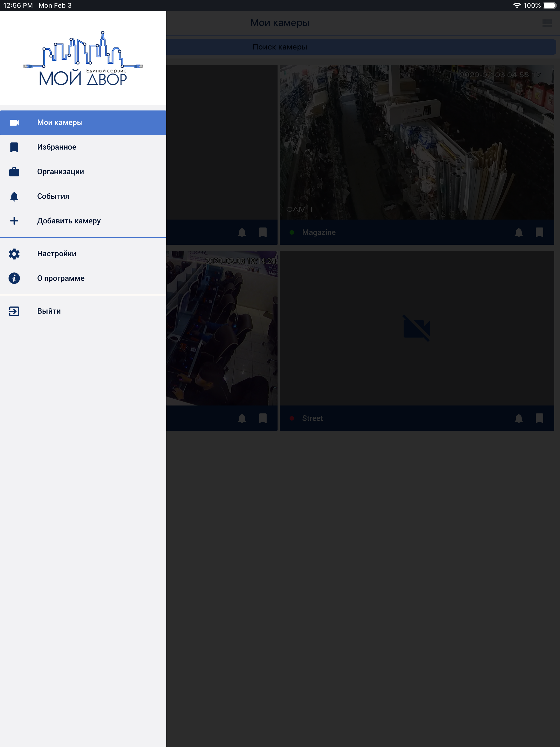Tap the plus icon for Добавить камеру

(14, 221)
